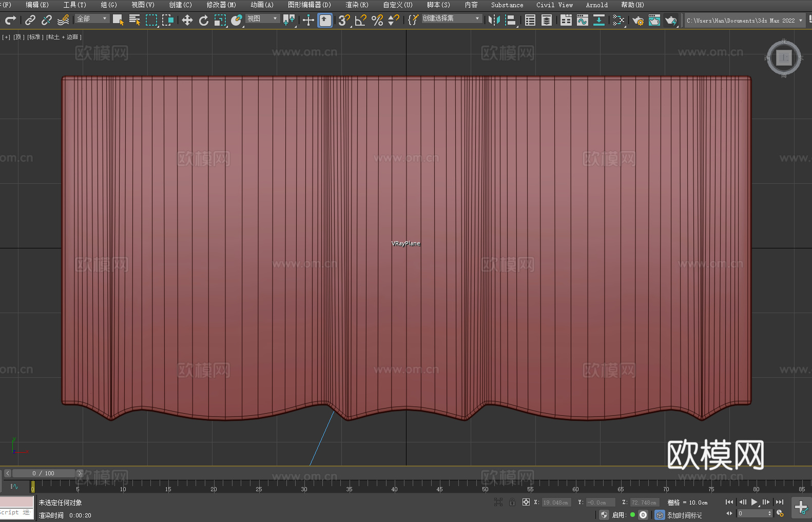The image size is (812, 522).
Task: Activate the Select and Rotate tool
Action: click(x=204, y=20)
